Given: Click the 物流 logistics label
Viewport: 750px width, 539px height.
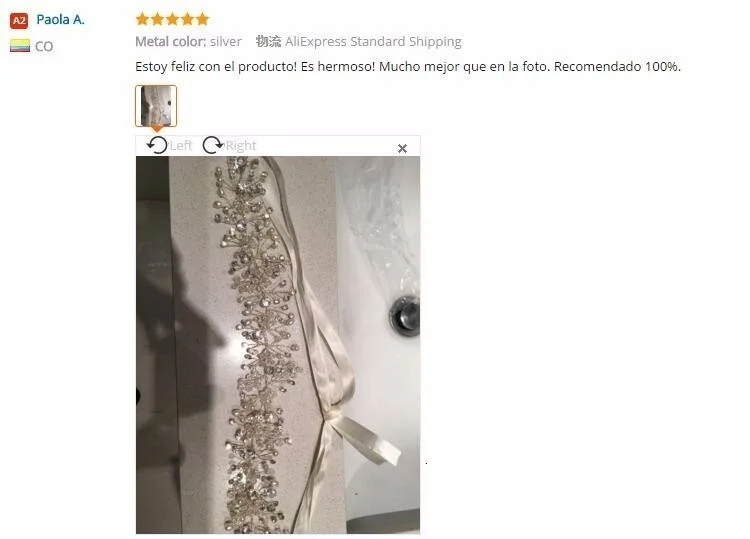Looking at the screenshot, I should [x=268, y=42].
